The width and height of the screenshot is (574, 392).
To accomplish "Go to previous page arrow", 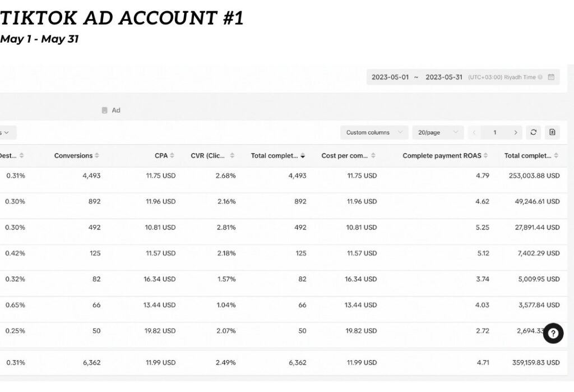I will click(x=474, y=132).
